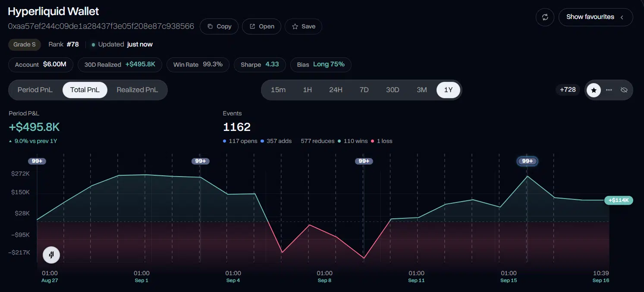
Task: Click the Sharpe 4.33 chip
Action: (x=260, y=65)
